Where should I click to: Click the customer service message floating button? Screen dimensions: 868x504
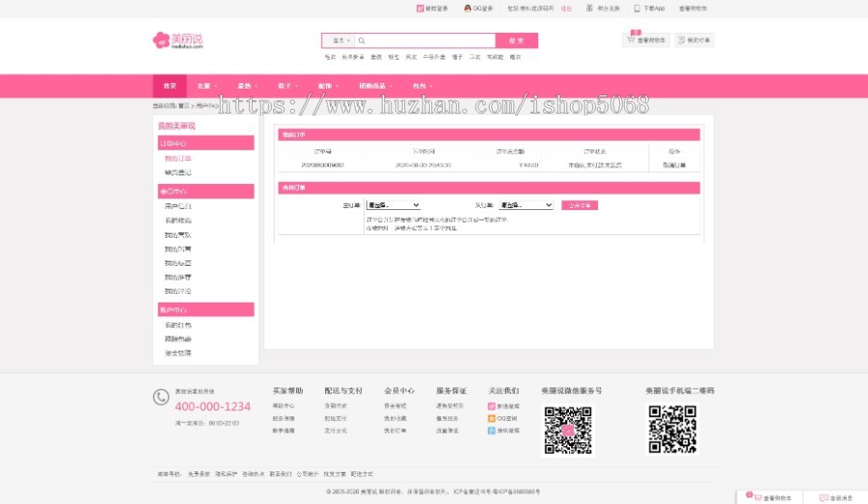coord(836,498)
